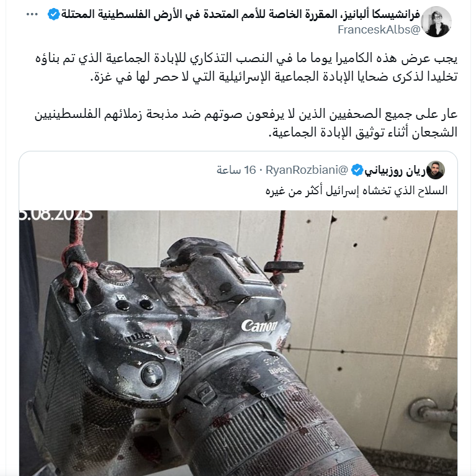Open the فرانشيسكا ألبانيز display name link
The image size is (476, 476).
pos(240,14)
